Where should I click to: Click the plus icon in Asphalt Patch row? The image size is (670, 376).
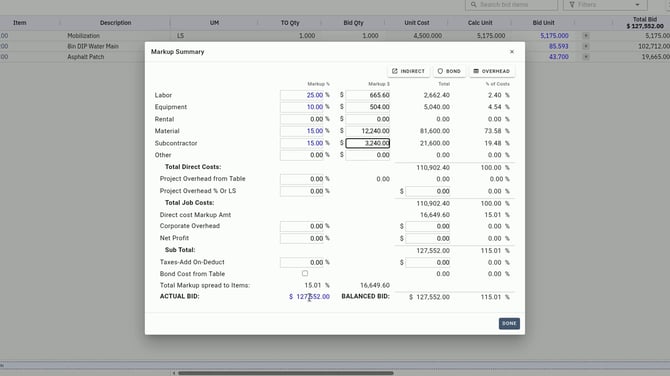point(586,57)
